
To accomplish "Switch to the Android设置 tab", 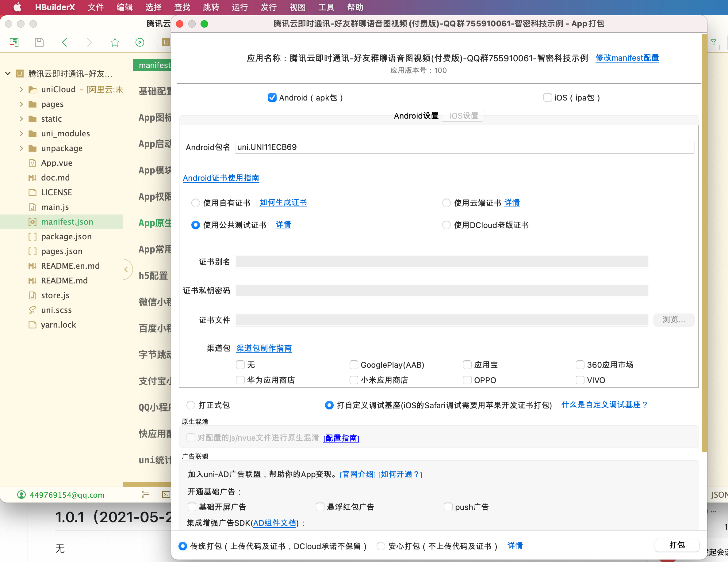I will tap(416, 116).
